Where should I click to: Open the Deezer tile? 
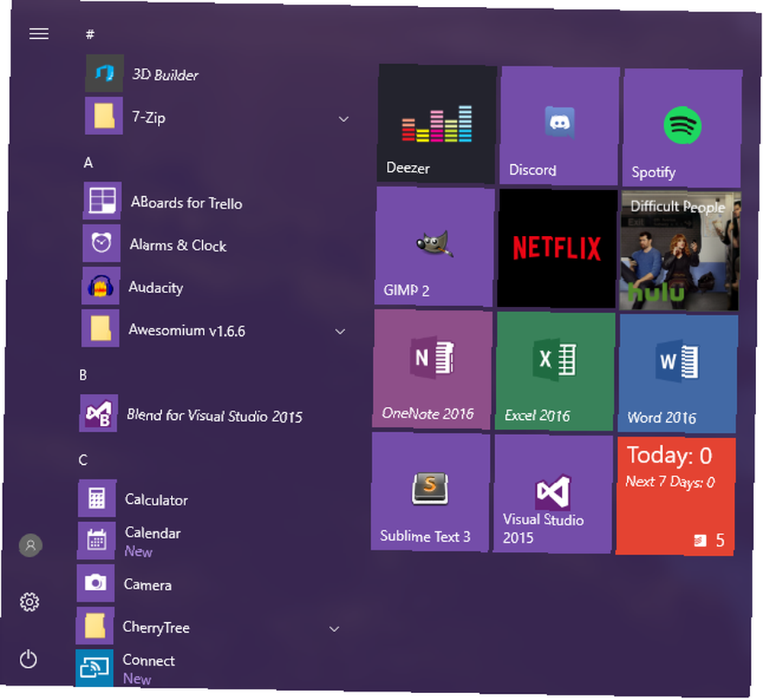point(436,124)
